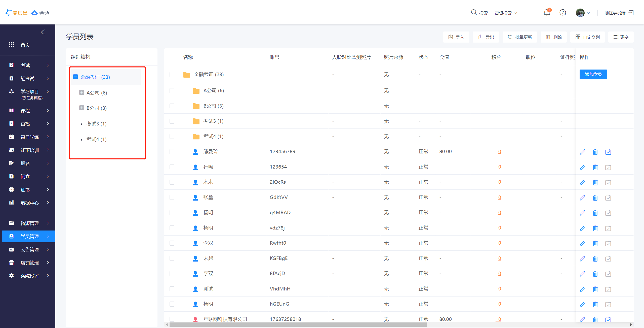
Task: Click the horizontal scrollbar under the table
Action: point(298,324)
